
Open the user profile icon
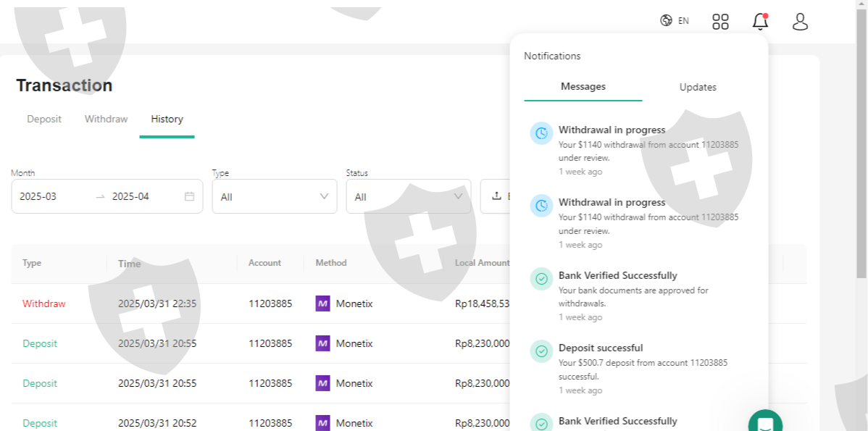(x=800, y=22)
